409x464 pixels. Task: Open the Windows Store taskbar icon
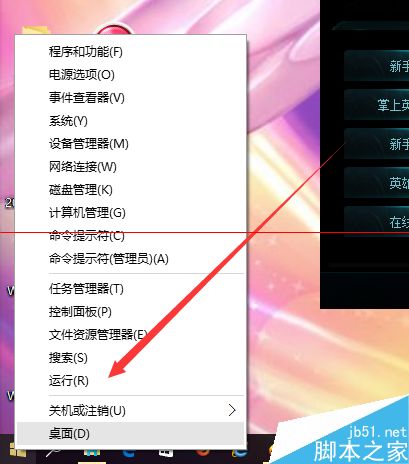(165, 455)
